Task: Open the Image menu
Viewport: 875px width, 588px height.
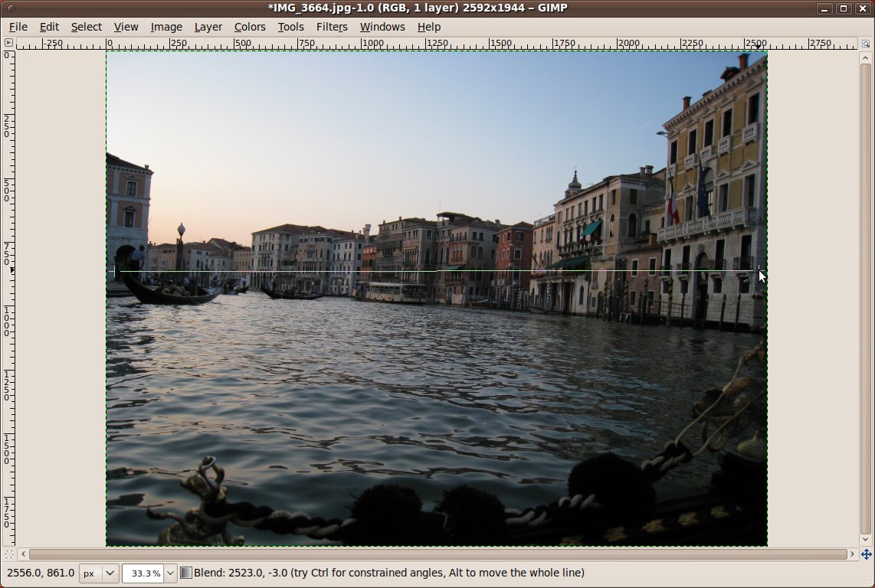Action: pyautogui.click(x=166, y=27)
